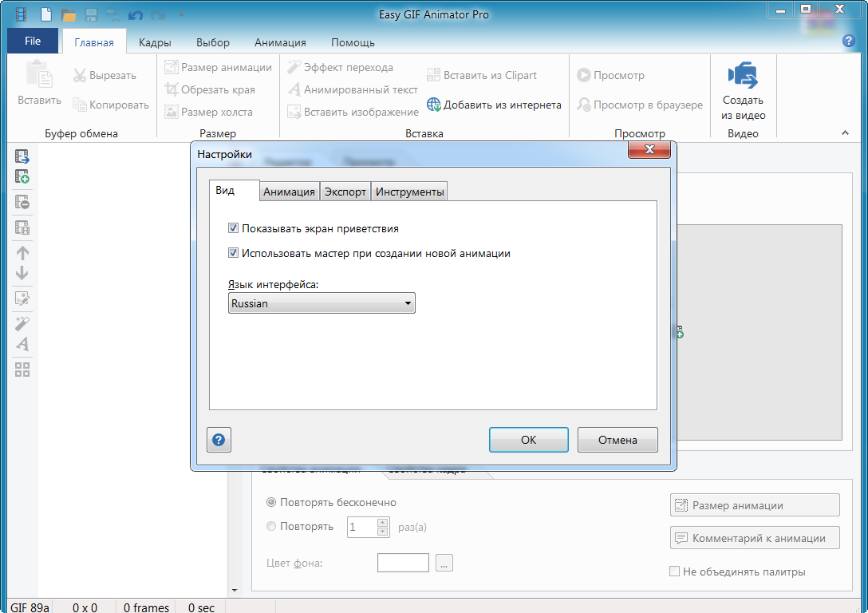Click the repeat count input field
Screen dimensions: 868x613
pyautogui.click(x=362, y=527)
